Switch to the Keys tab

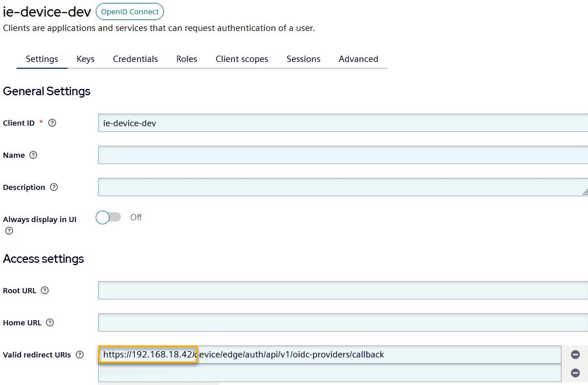[x=85, y=59]
